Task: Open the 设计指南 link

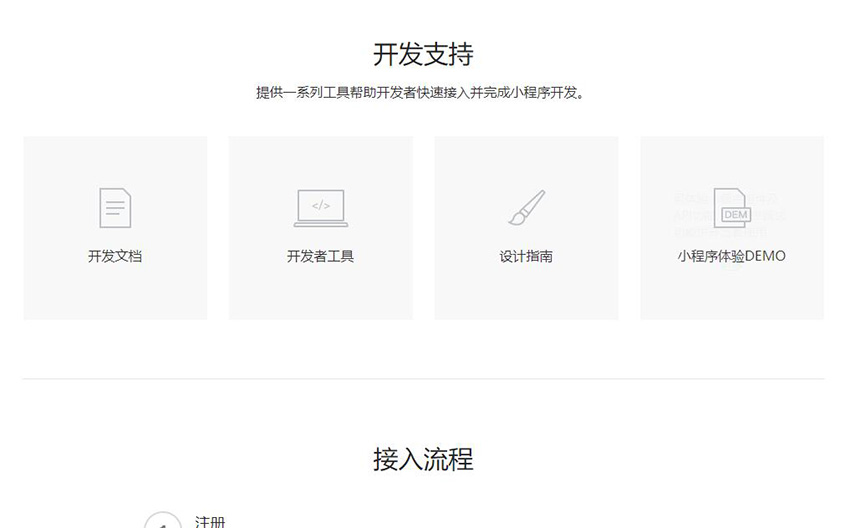Action: [x=526, y=256]
